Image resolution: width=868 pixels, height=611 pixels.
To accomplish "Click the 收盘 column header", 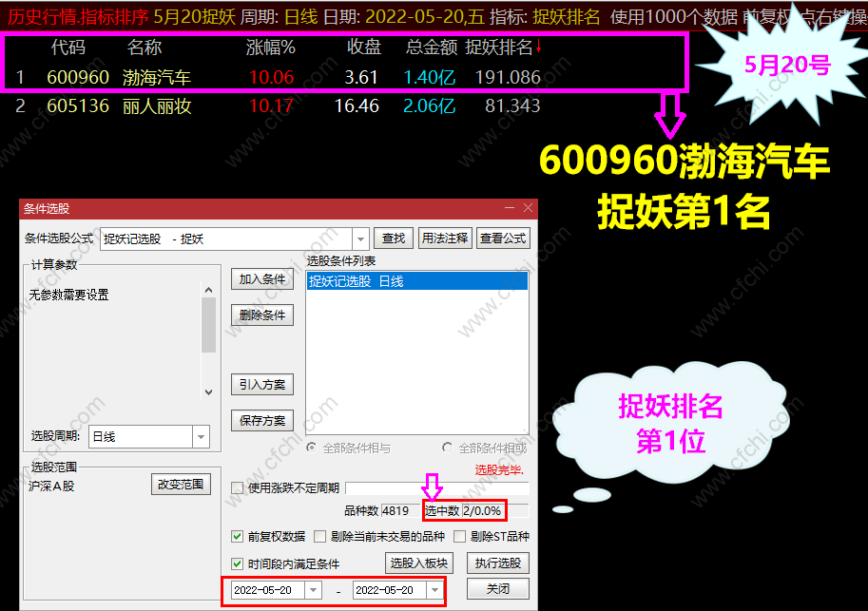I will pos(364,48).
